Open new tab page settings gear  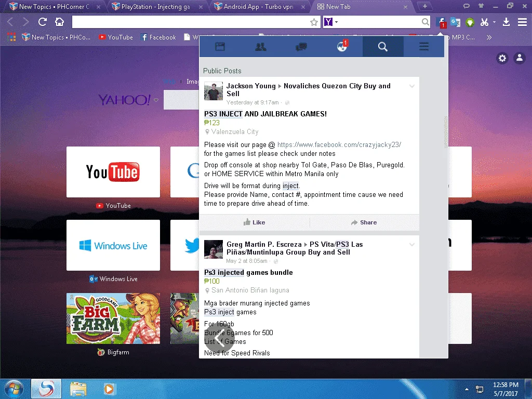coord(502,58)
